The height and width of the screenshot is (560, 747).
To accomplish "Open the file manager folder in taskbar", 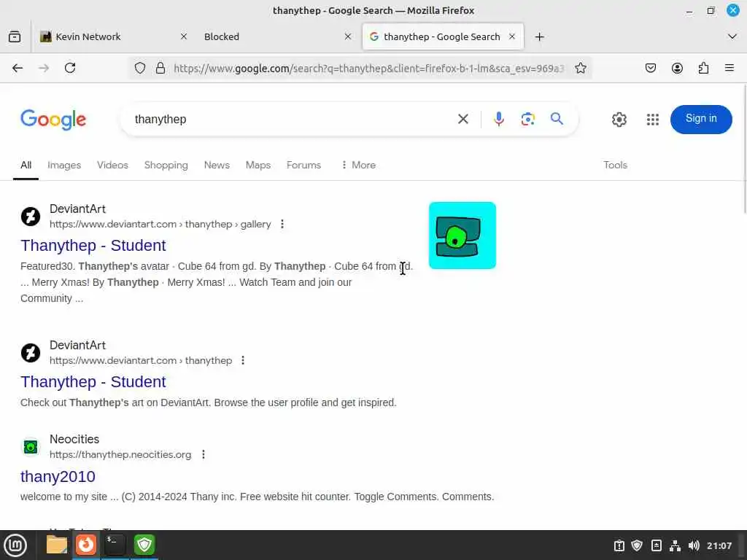I will [x=57, y=545].
